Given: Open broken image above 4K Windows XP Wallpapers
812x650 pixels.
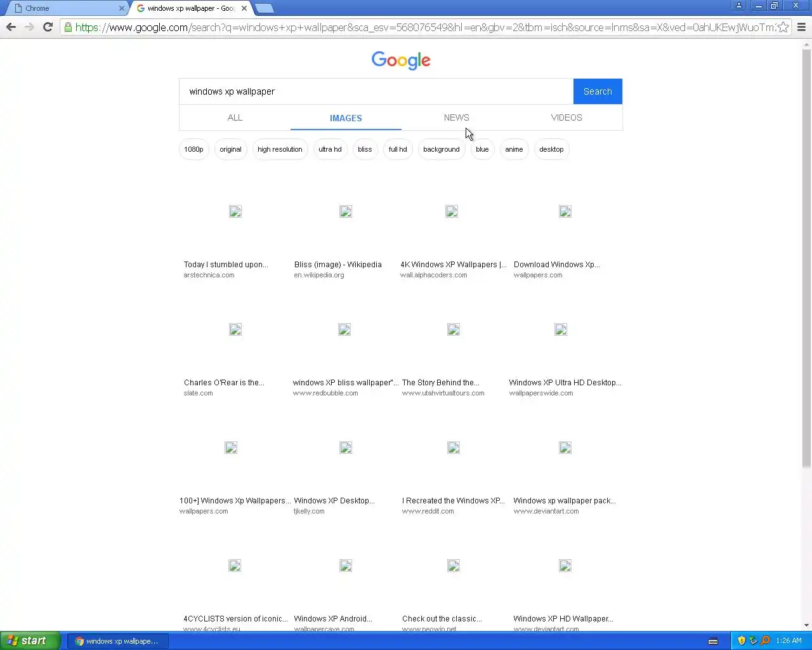Looking at the screenshot, I should (452, 211).
